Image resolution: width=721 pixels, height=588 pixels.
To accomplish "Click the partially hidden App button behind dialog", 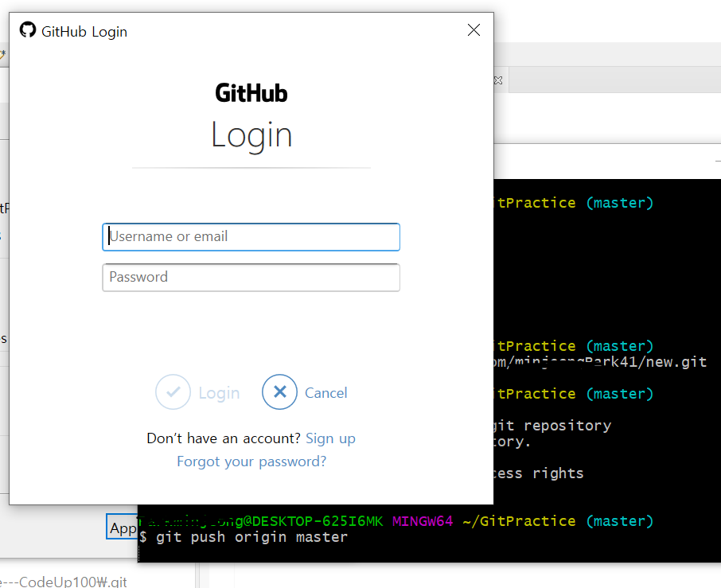I will pyautogui.click(x=123, y=527).
